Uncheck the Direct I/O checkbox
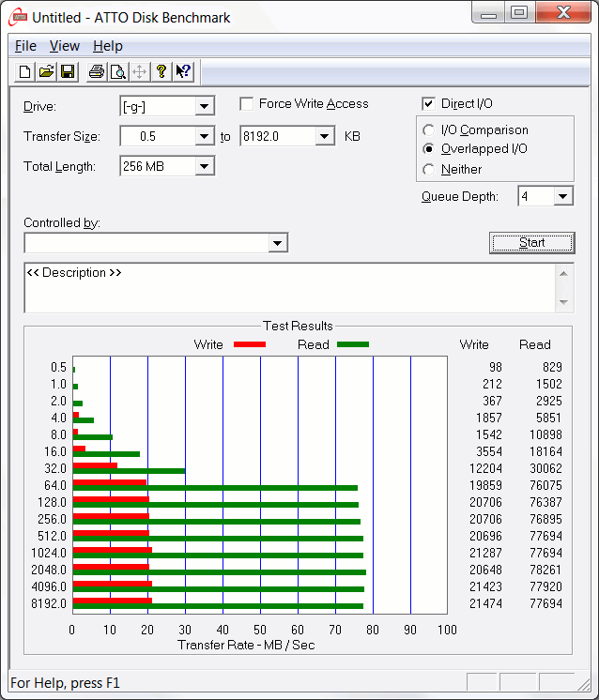This screenshot has width=599, height=700. 428,104
